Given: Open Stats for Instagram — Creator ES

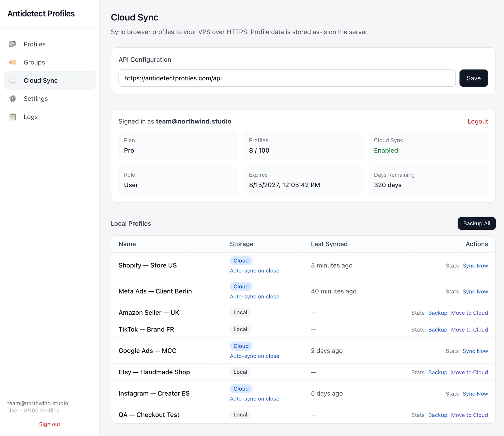Looking at the screenshot, I should tap(452, 394).
